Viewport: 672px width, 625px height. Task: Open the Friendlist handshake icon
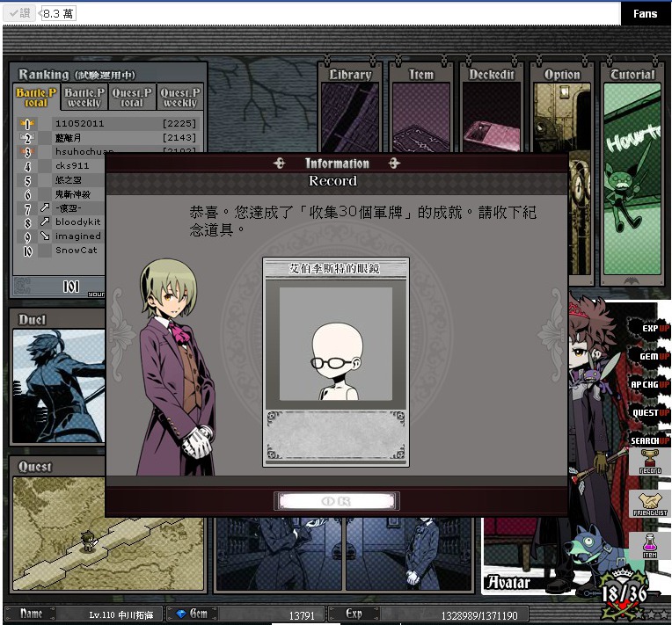(650, 505)
